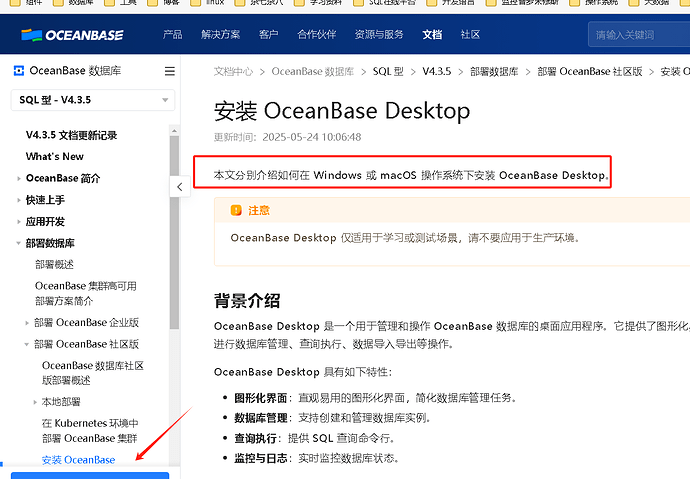Click the OceanBase 数据库 sidebar icon
690x479 pixels.
click(19, 71)
